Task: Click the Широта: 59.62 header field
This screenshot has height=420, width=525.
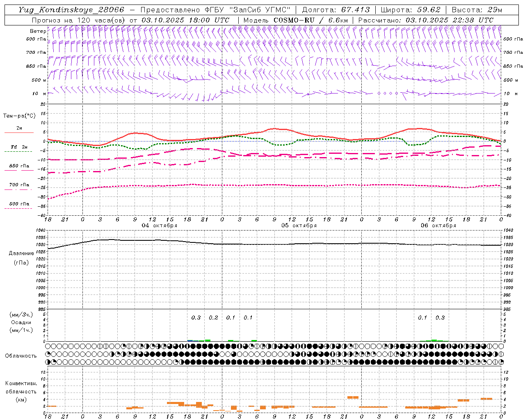Action: (x=412, y=10)
